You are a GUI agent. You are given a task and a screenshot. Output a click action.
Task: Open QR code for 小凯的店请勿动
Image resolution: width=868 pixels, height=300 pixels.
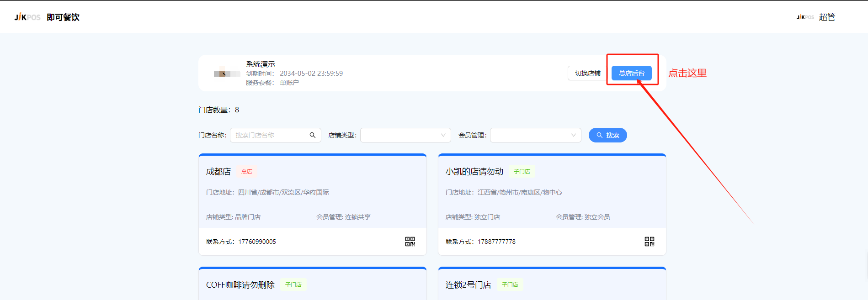click(x=649, y=242)
